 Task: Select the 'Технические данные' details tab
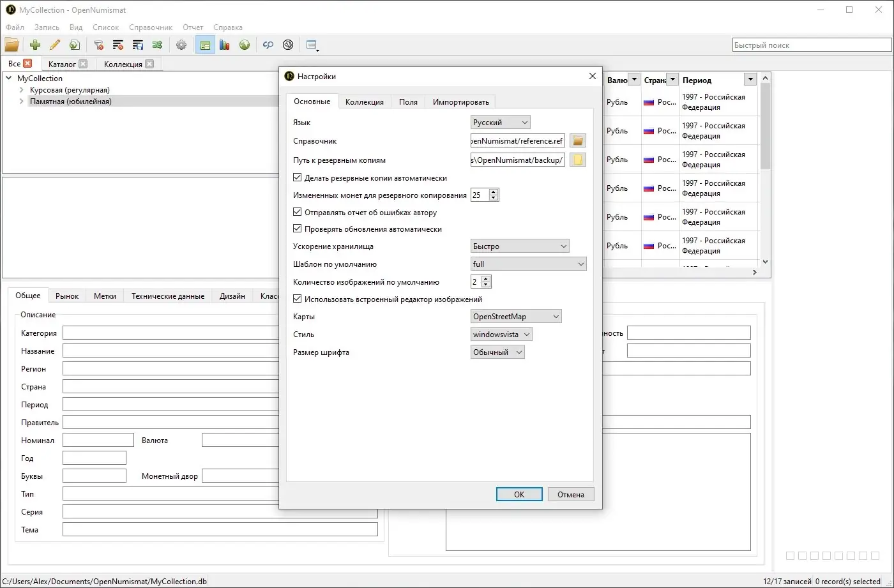tap(168, 296)
